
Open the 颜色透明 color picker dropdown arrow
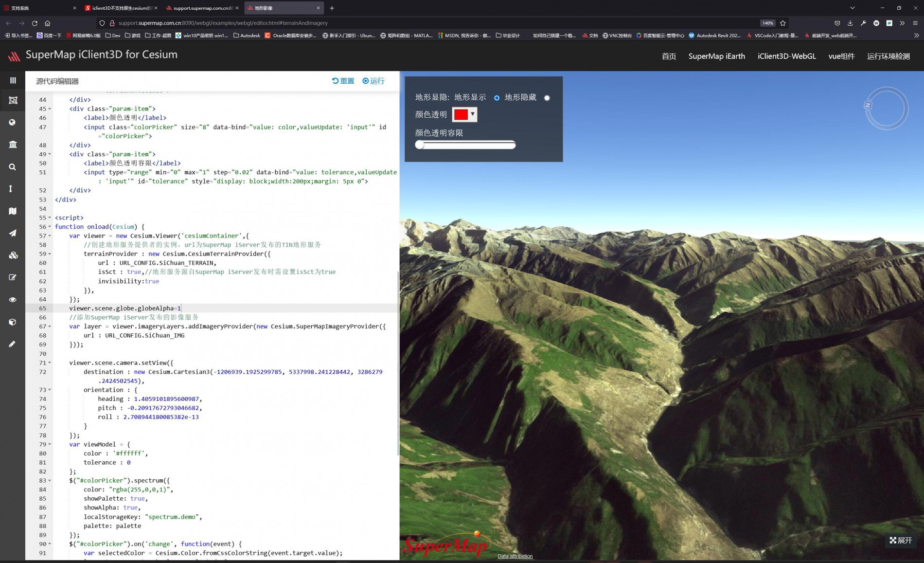pyautogui.click(x=473, y=114)
